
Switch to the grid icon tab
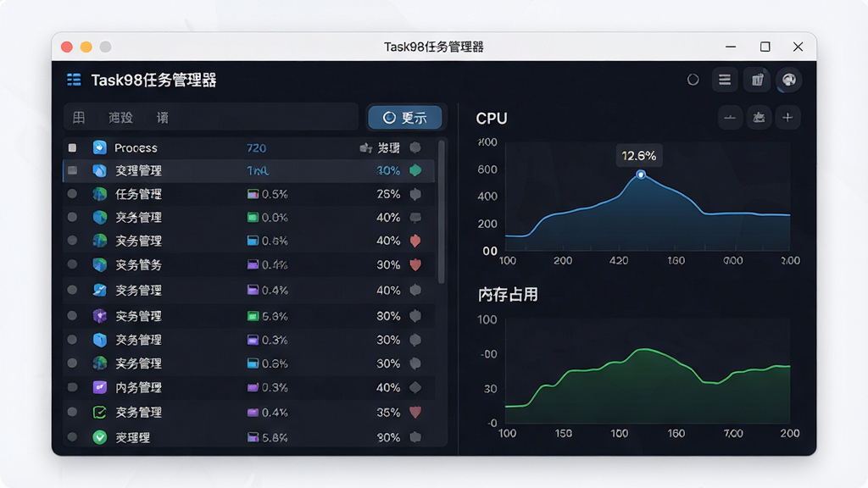(x=79, y=117)
